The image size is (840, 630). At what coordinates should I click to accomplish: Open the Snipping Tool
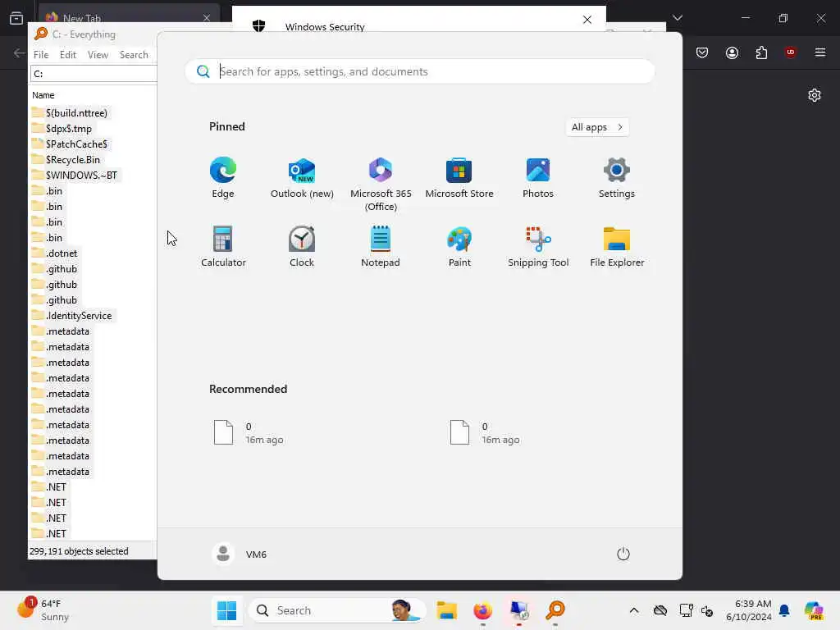(x=538, y=246)
